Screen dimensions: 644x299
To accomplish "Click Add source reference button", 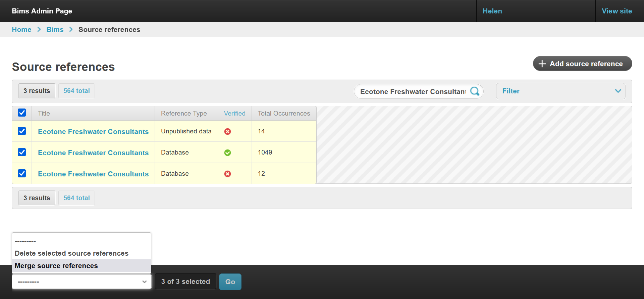I will coord(582,63).
